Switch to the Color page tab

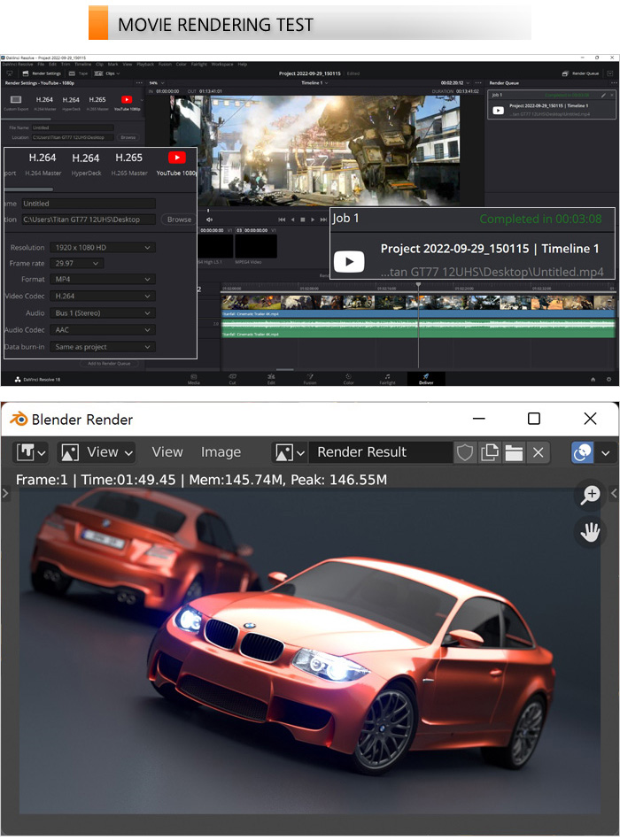pos(348,380)
